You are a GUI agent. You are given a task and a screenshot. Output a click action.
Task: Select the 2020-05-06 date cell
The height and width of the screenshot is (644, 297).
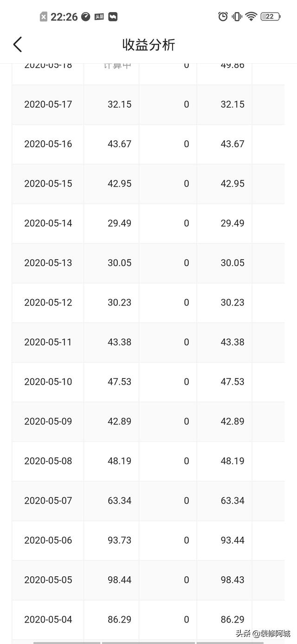(x=48, y=540)
